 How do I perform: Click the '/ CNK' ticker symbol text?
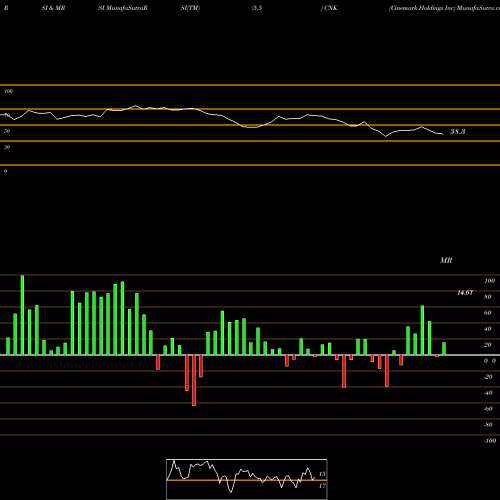click(329, 8)
